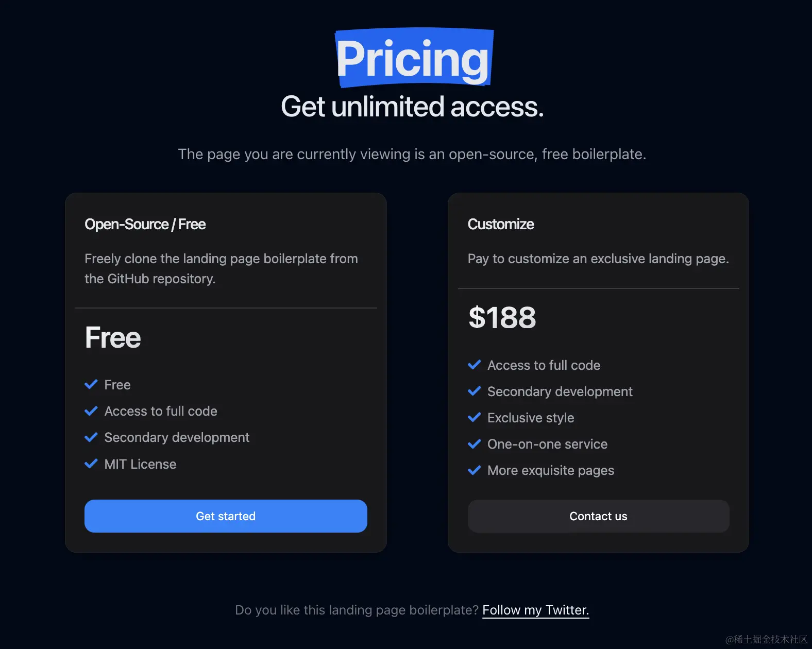Click the Get started button

tap(226, 516)
